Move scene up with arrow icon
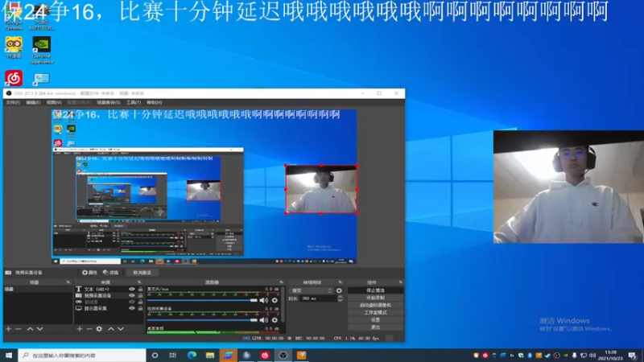Viewport: 644px width, 362px height. click(x=30, y=329)
